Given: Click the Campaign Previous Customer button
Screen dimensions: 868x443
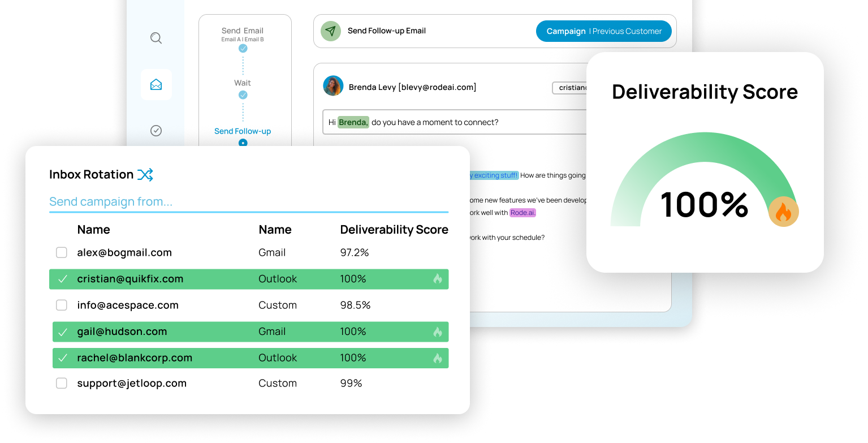Looking at the screenshot, I should [x=603, y=32].
